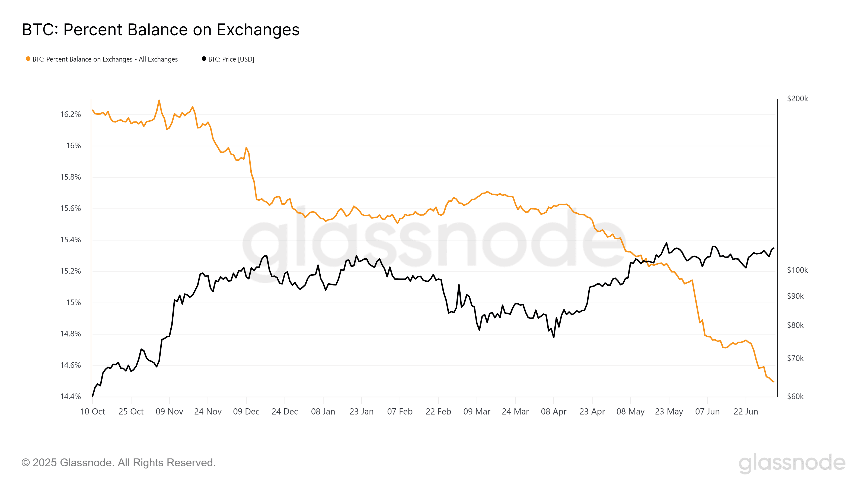Click the black legend dot for BTC Price
Image resolution: width=868 pixels, height=488 pixels.
204,59
